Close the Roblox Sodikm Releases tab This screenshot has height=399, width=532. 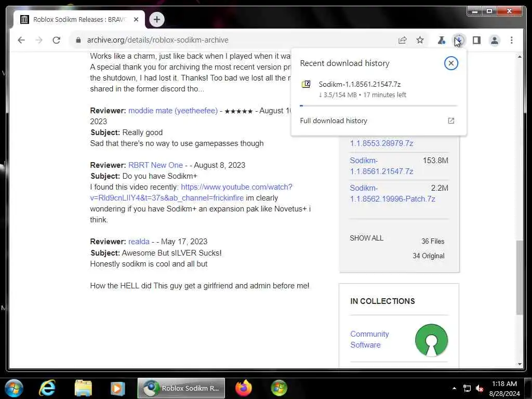click(136, 19)
